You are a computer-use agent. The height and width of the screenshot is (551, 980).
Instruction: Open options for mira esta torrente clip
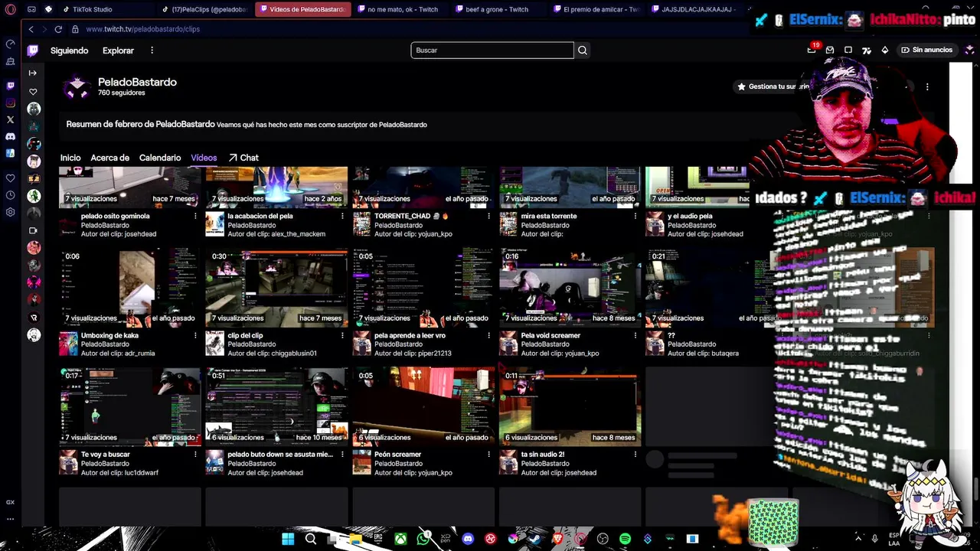tap(635, 217)
